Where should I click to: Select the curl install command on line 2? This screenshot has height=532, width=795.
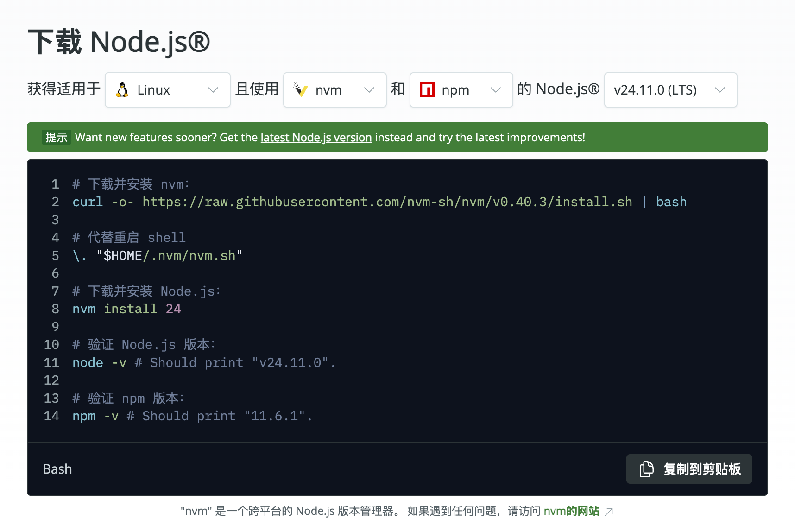[379, 202]
